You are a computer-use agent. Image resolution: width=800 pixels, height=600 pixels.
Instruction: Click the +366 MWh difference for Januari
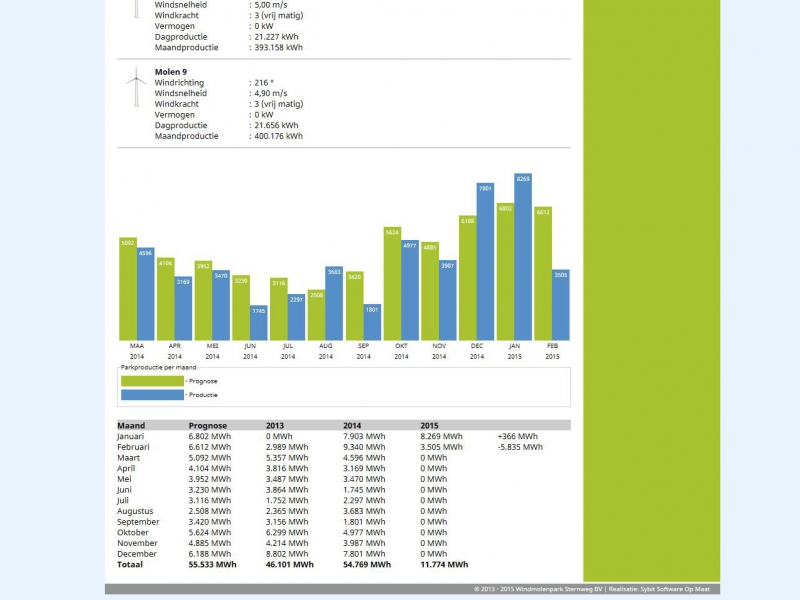pos(517,437)
